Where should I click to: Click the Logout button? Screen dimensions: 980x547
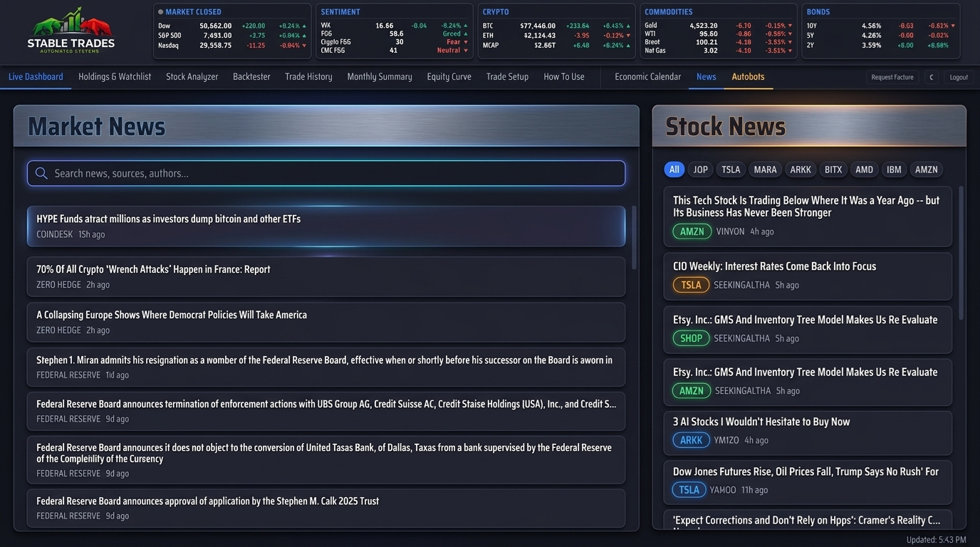point(959,77)
